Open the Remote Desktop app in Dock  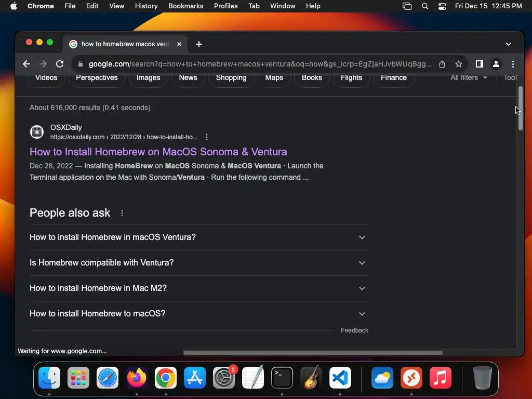pyautogui.click(x=411, y=378)
